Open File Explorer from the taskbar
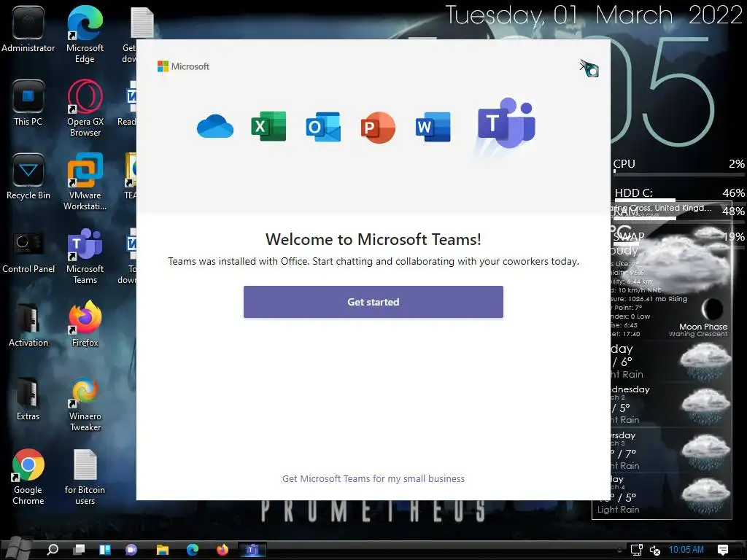The width and height of the screenshot is (747, 560). (163, 550)
